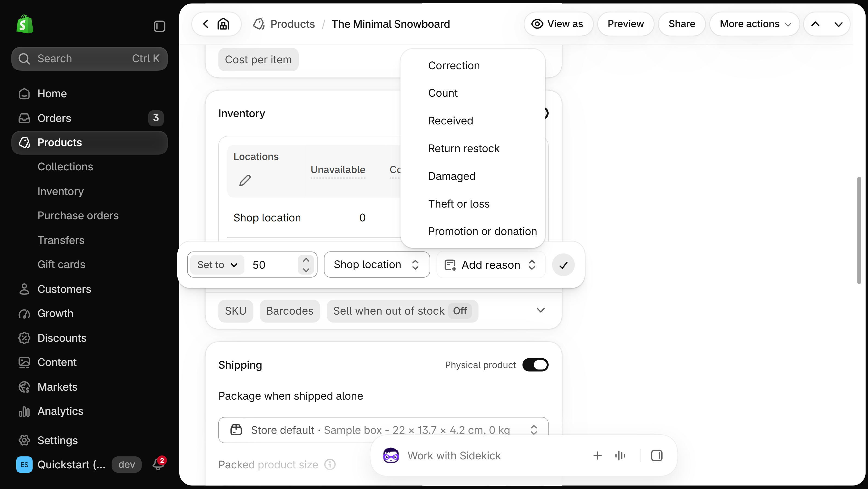868x489 pixels.
Task: Click the back arrow in breadcrumb
Action: [x=206, y=24]
